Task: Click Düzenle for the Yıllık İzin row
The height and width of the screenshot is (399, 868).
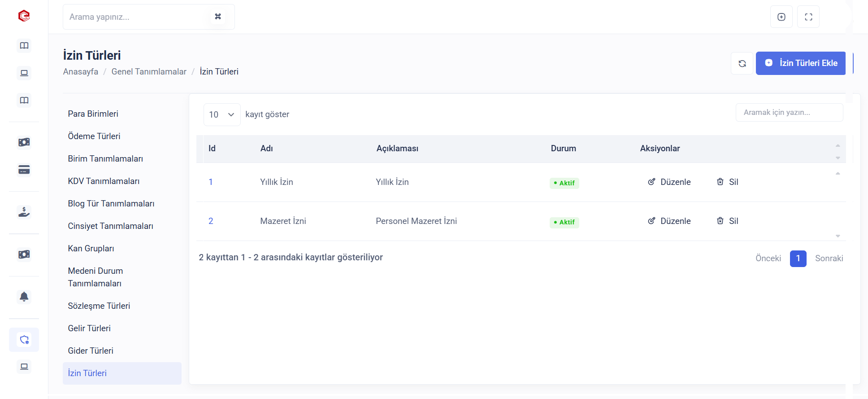Action: (669, 182)
